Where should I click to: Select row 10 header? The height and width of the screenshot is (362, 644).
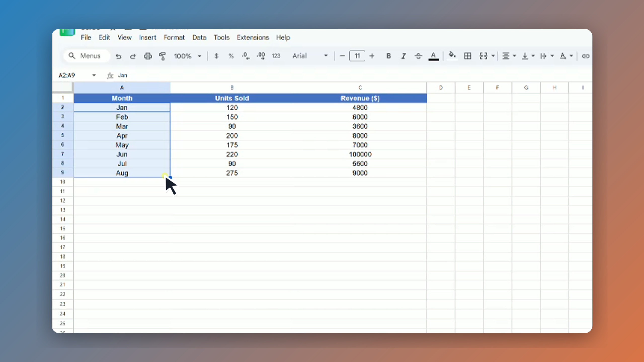pos(63,182)
